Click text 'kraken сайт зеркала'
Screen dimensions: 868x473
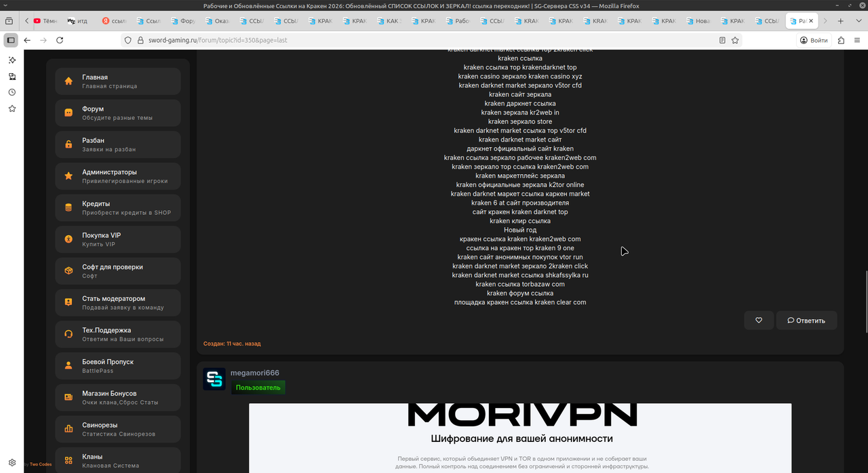[520, 94]
